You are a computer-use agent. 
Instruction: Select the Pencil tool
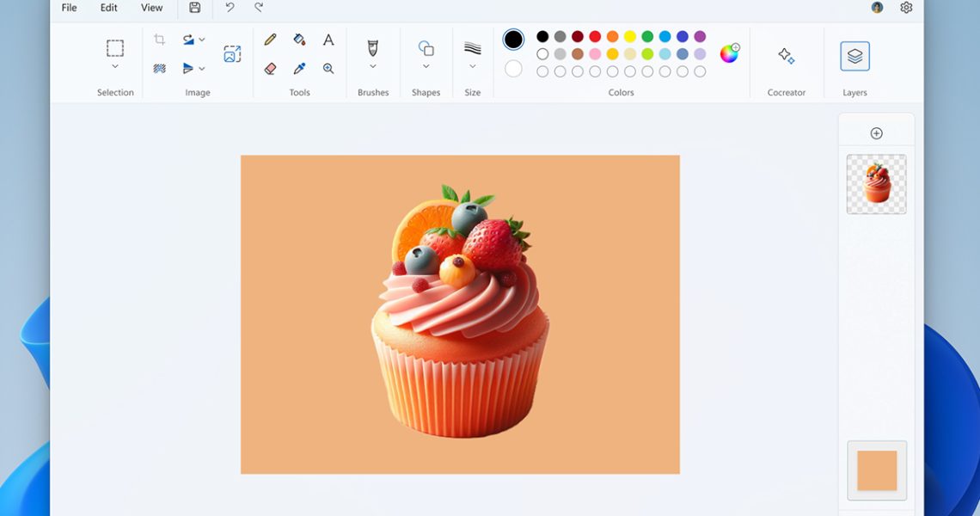(x=271, y=40)
